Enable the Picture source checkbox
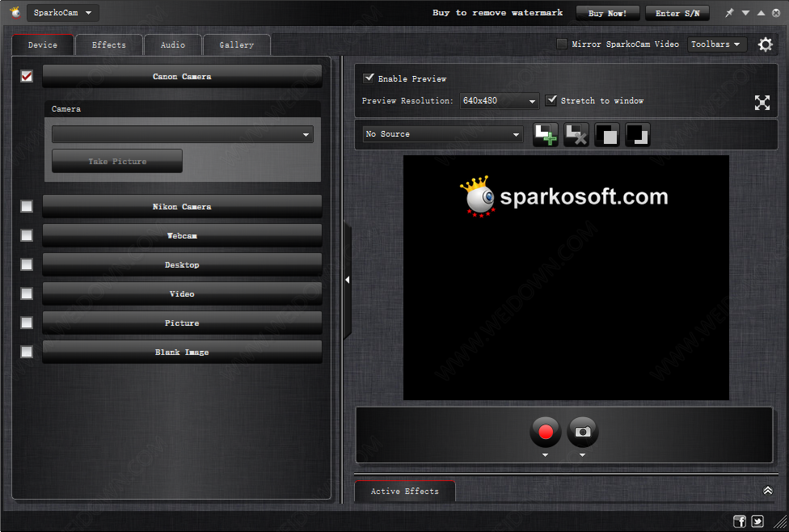This screenshot has height=532, width=789. tap(27, 323)
